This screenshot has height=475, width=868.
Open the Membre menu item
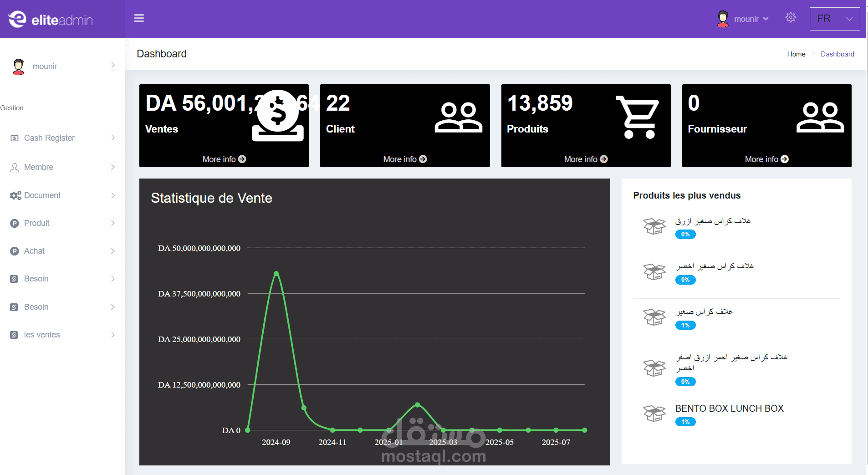[62, 167]
